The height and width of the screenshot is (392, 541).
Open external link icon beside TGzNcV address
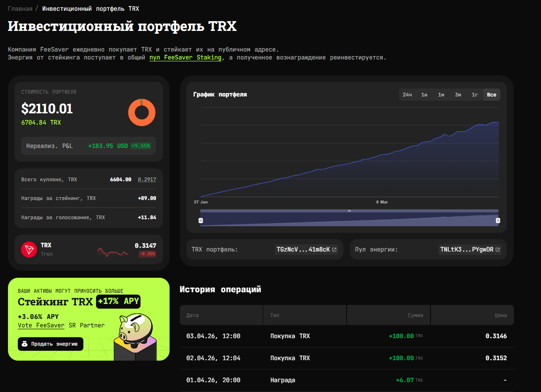[x=334, y=250]
